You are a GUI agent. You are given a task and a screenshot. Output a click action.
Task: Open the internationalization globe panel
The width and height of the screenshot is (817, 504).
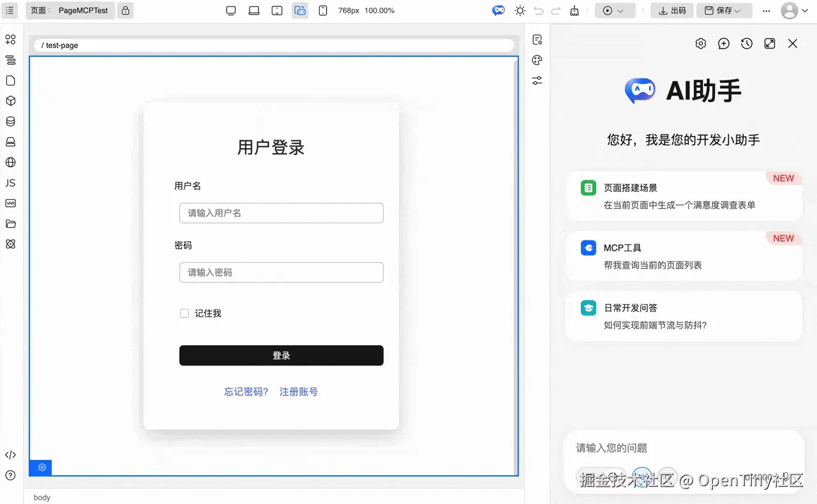click(10, 162)
